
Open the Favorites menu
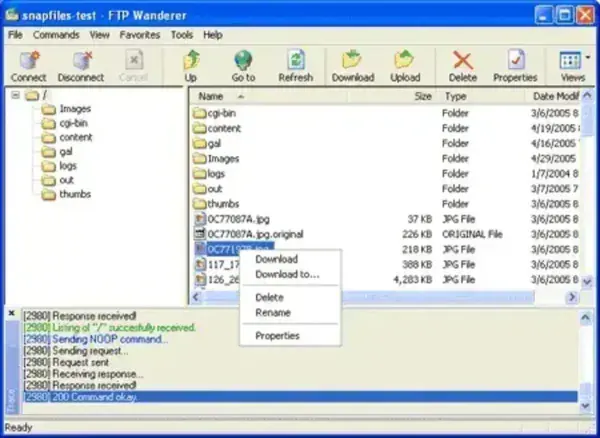(140, 35)
